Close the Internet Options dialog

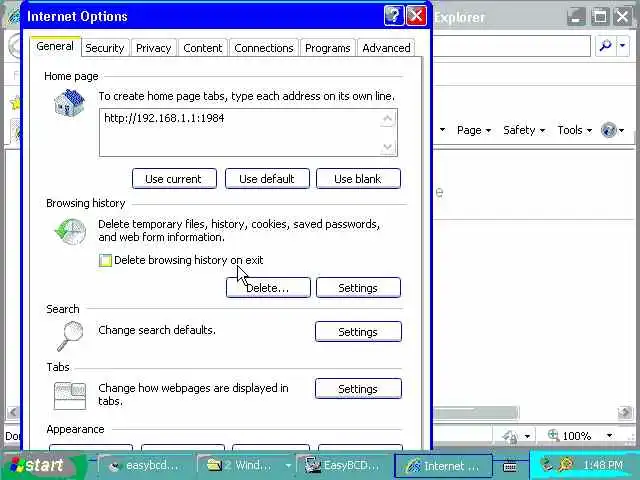tap(416, 16)
